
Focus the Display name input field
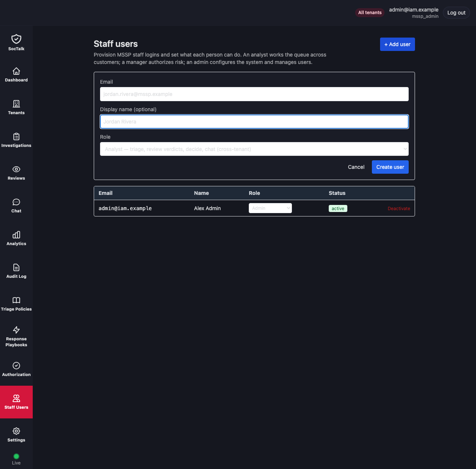click(254, 122)
